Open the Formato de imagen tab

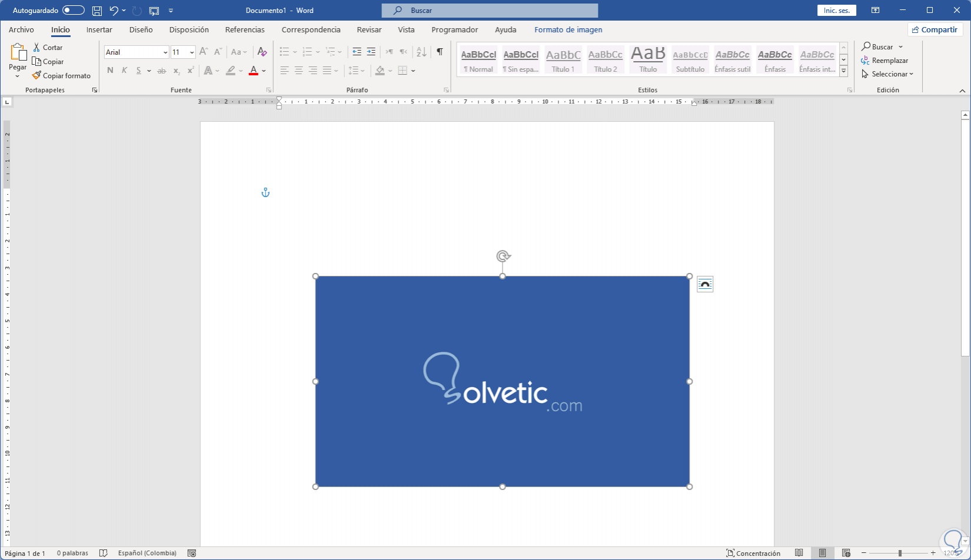pyautogui.click(x=568, y=29)
